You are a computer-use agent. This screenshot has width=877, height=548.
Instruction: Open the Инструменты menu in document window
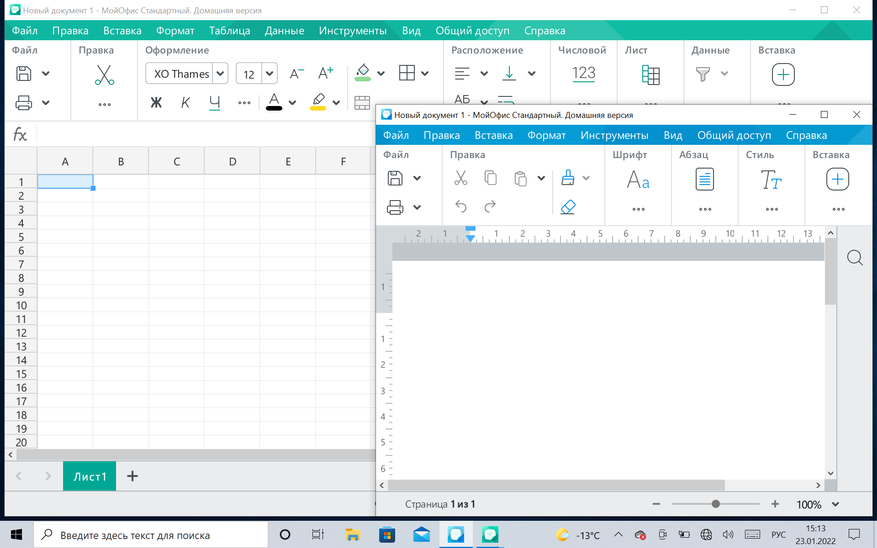[614, 135]
